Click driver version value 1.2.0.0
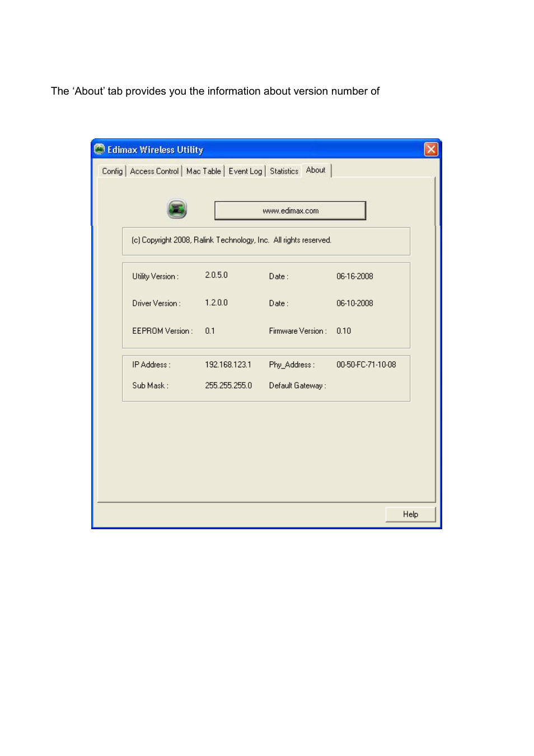 pyautogui.click(x=216, y=302)
